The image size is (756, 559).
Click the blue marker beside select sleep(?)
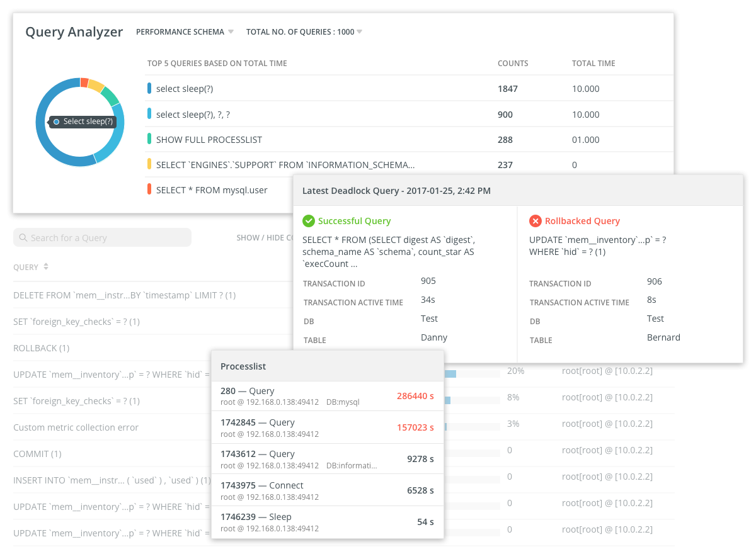[x=149, y=89]
